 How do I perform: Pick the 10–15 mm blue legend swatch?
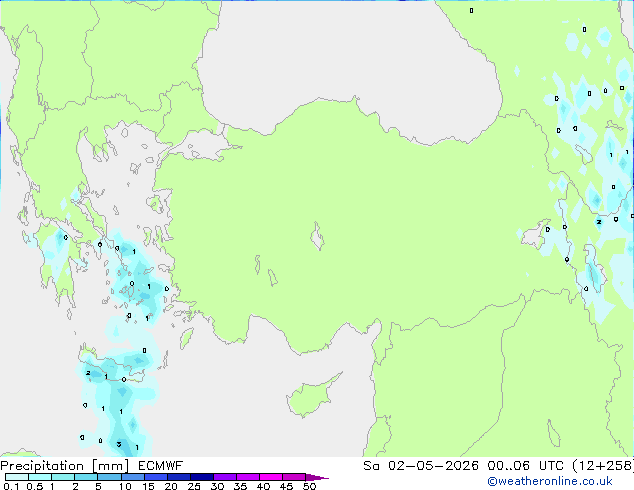(132, 477)
